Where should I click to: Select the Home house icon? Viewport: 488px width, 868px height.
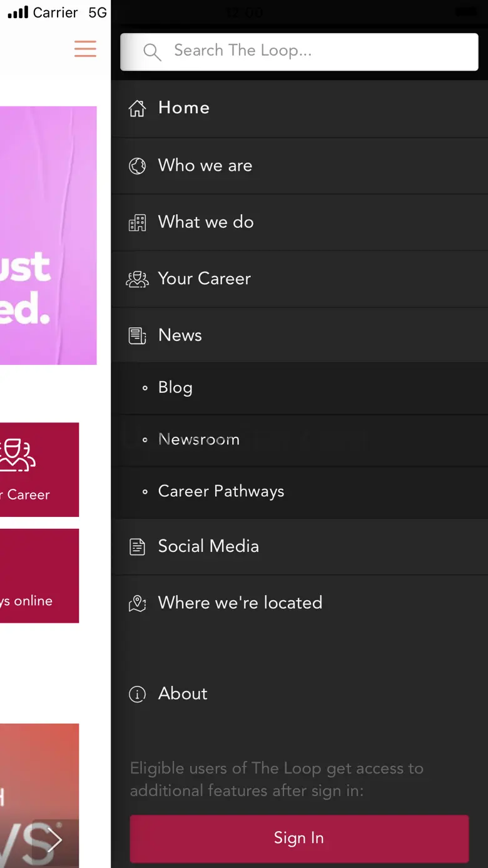pyautogui.click(x=137, y=108)
